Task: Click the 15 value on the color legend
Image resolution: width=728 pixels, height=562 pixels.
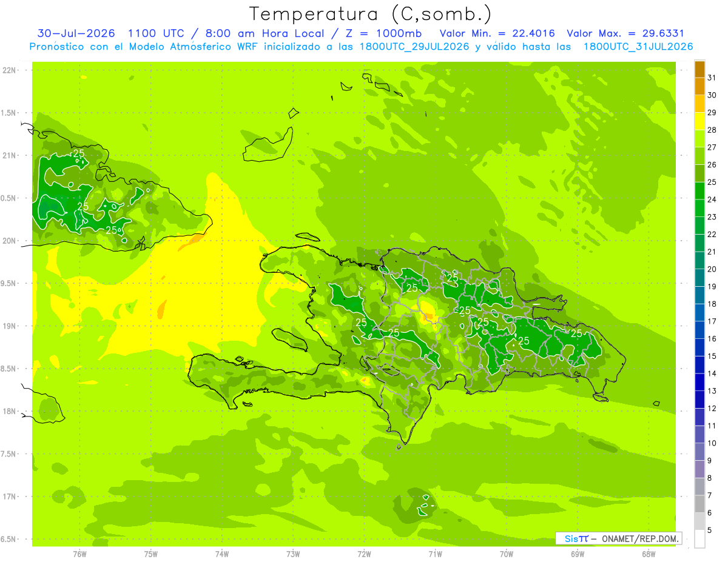Action: [712, 356]
